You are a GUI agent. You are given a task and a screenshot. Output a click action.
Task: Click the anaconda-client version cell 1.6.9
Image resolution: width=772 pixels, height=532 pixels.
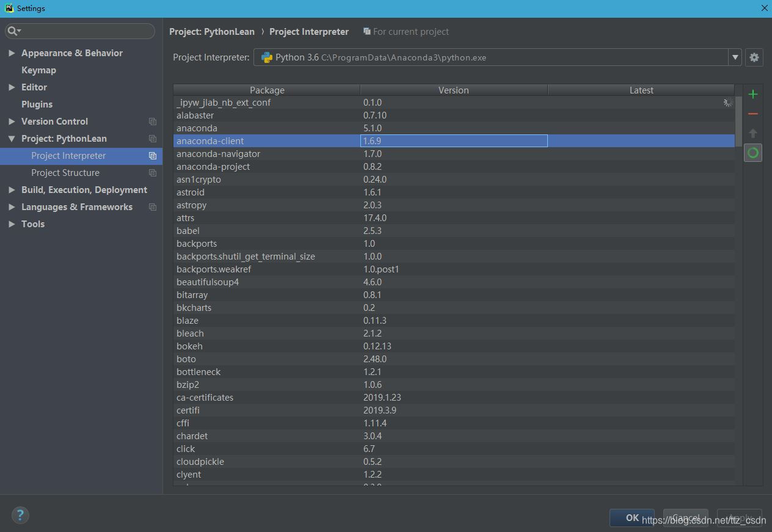(454, 141)
